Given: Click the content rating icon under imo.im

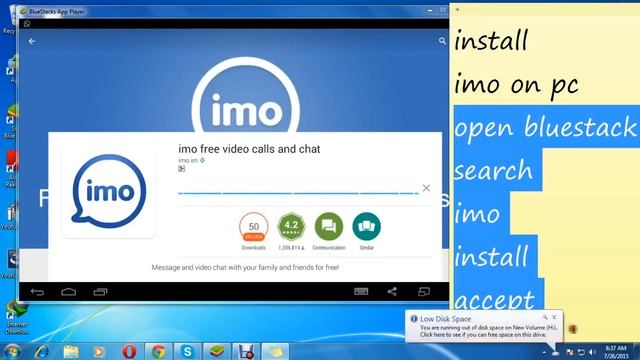Looking at the screenshot, I should 182,169.
